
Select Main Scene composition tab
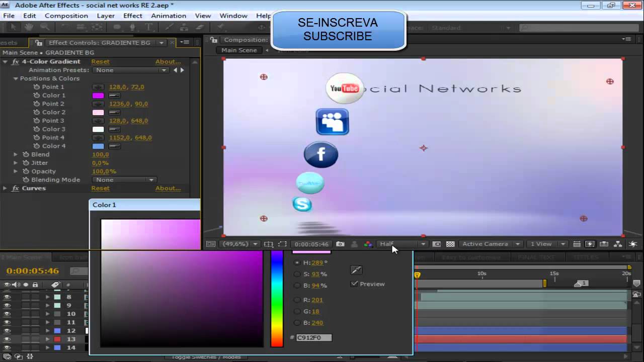(239, 50)
